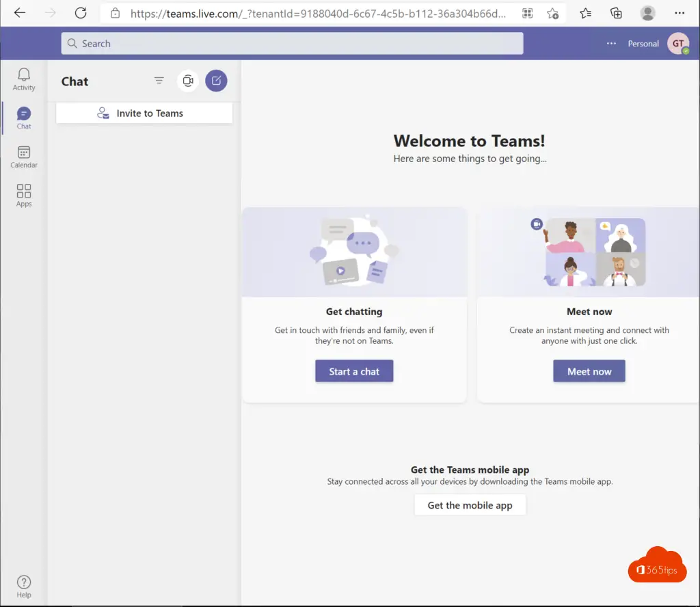Open browser Settings and more menu
700x607 pixels.
click(679, 13)
